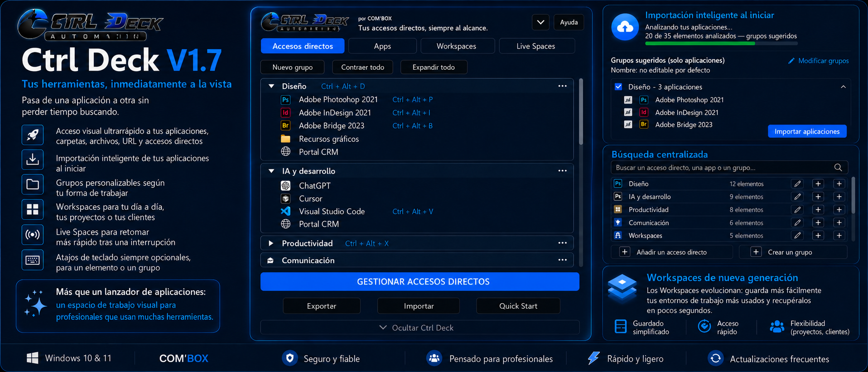Click the Diseño result's Ps icon in search list
The image size is (868, 372).
tap(618, 184)
